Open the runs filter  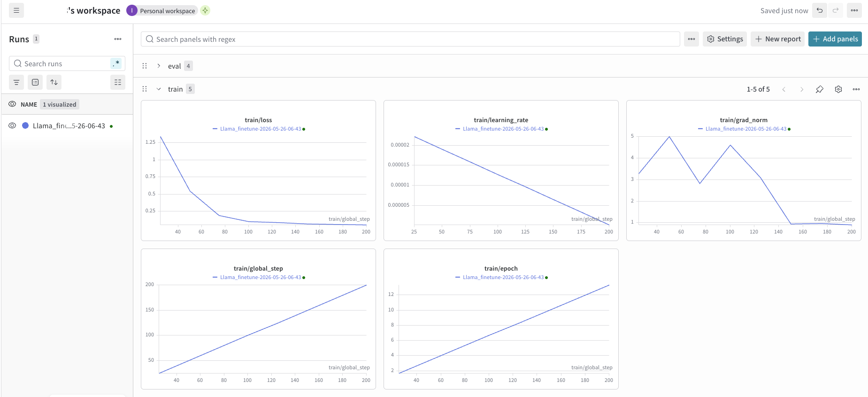pyautogui.click(x=16, y=82)
